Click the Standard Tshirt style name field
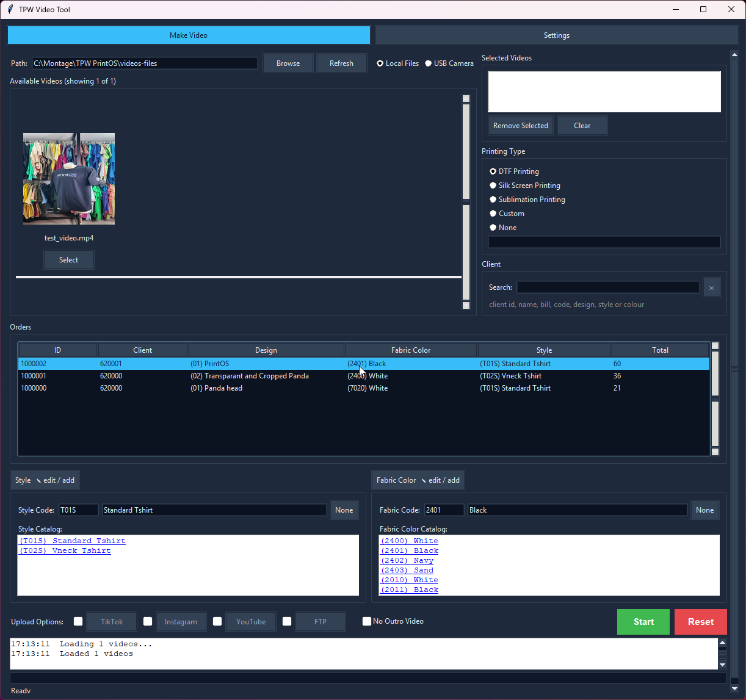746x700 pixels. pos(214,510)
